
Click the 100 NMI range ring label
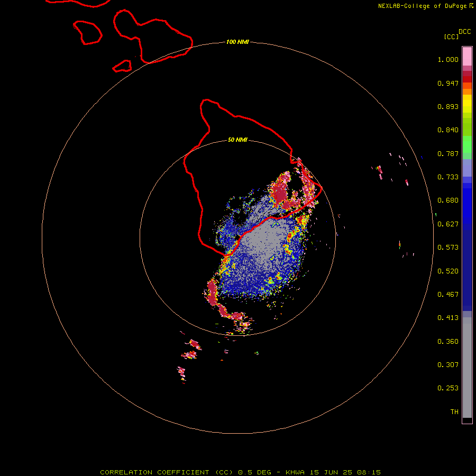237,42
